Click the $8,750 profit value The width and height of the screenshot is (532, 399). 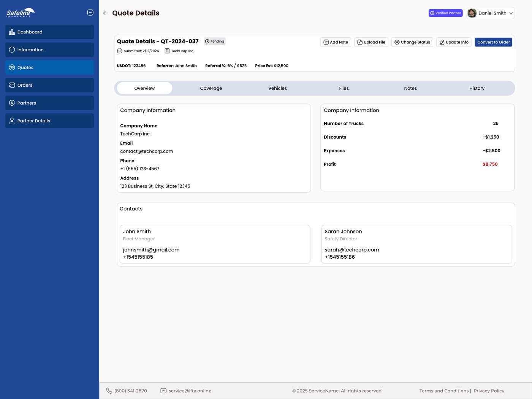pos(490,164)
